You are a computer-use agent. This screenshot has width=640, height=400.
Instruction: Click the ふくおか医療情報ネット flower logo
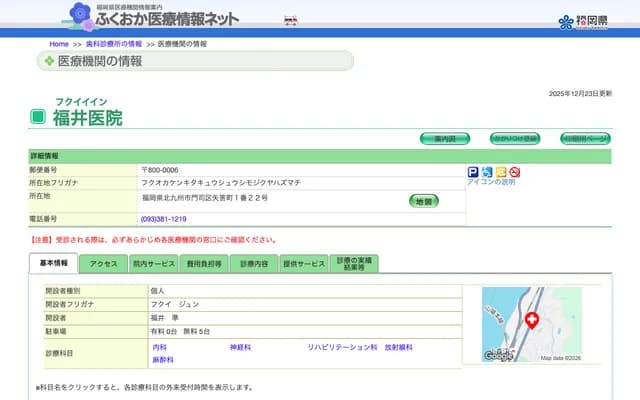coord(81,15)
